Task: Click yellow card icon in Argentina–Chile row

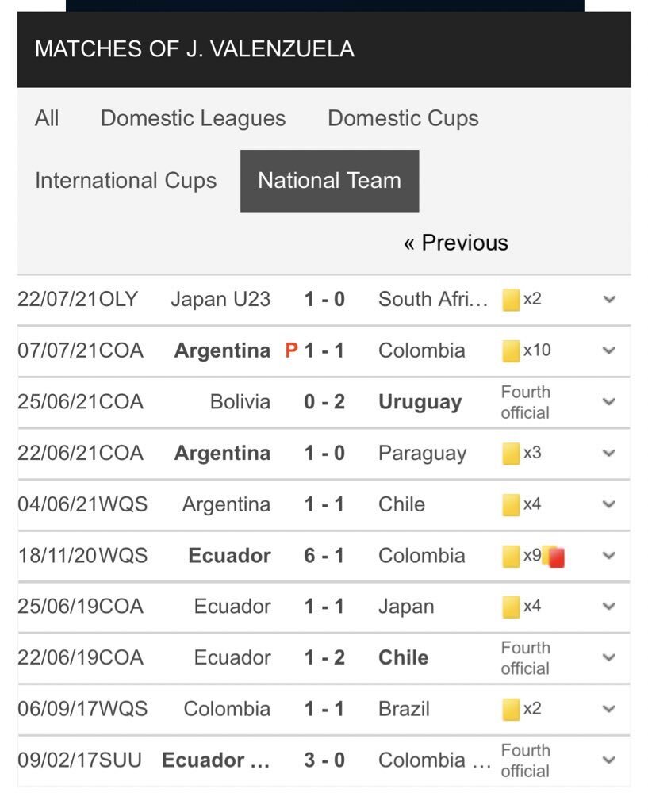Action: click(511, 504)
